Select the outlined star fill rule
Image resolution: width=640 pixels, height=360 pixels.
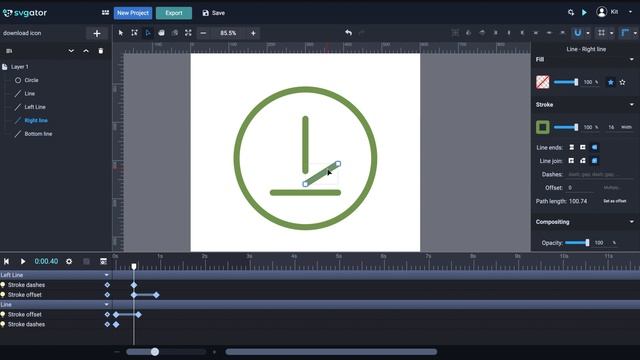tap(622, 82)
